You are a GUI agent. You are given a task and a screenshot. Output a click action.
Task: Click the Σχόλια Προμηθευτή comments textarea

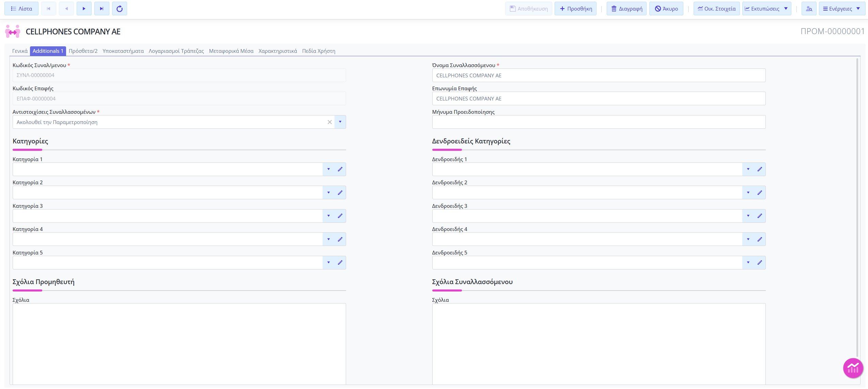click(x=179, y=344)
